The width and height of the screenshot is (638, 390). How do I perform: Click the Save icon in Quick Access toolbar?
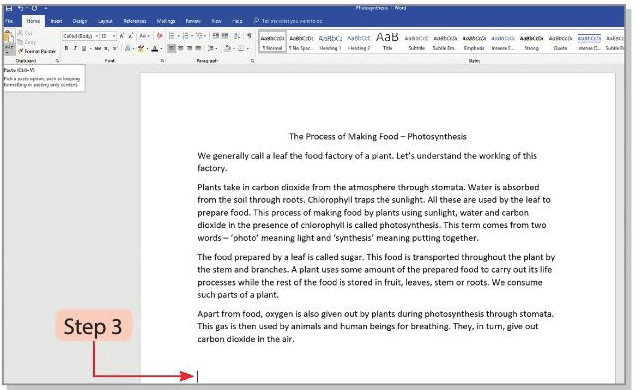coord(9,8)
